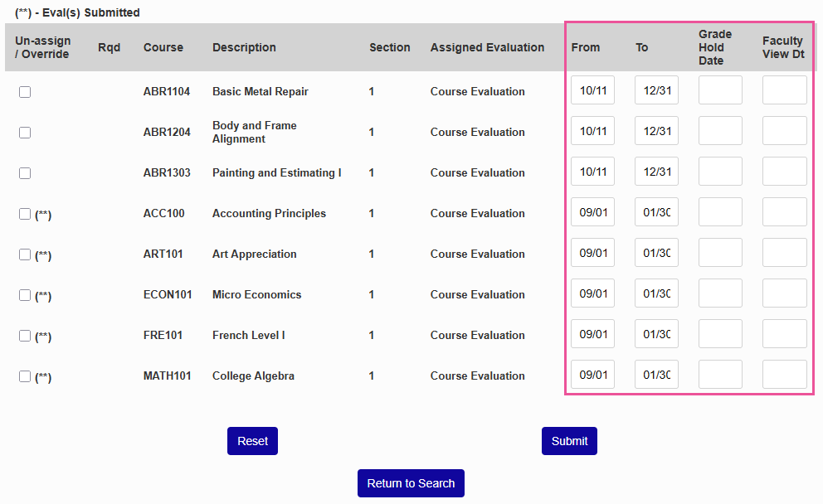Check the un-assign box for ABR1104
Screen dimensions: 823x504
[25, 92]
